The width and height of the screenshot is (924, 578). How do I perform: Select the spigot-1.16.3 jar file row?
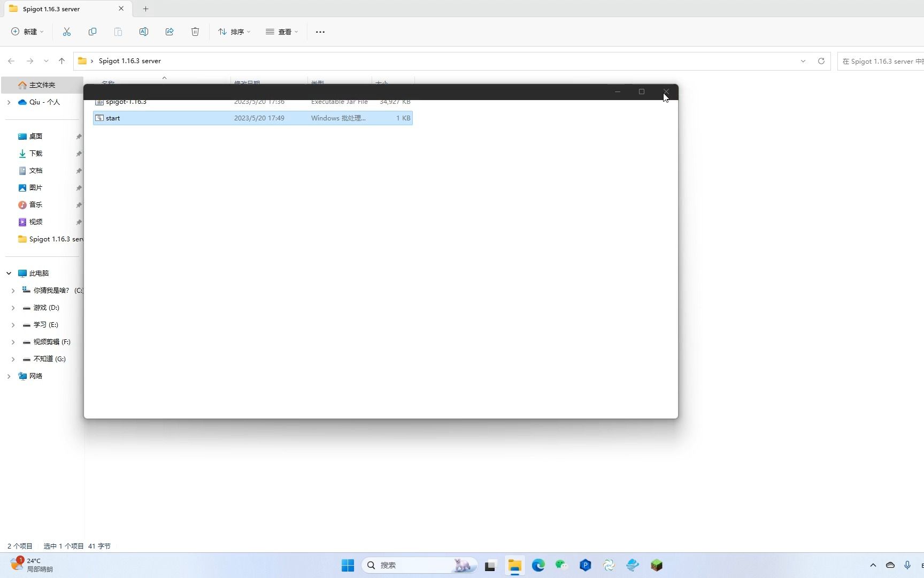[253, 102]
